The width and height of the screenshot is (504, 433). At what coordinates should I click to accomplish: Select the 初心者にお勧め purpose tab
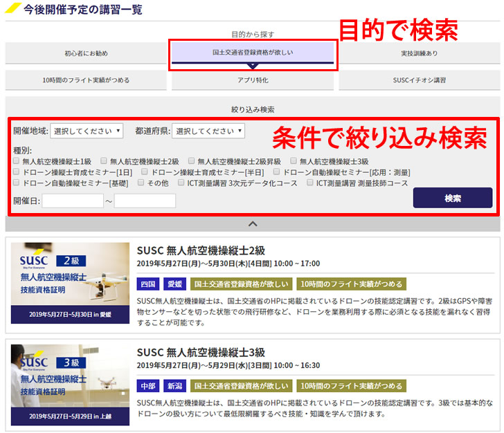(86, 53)
